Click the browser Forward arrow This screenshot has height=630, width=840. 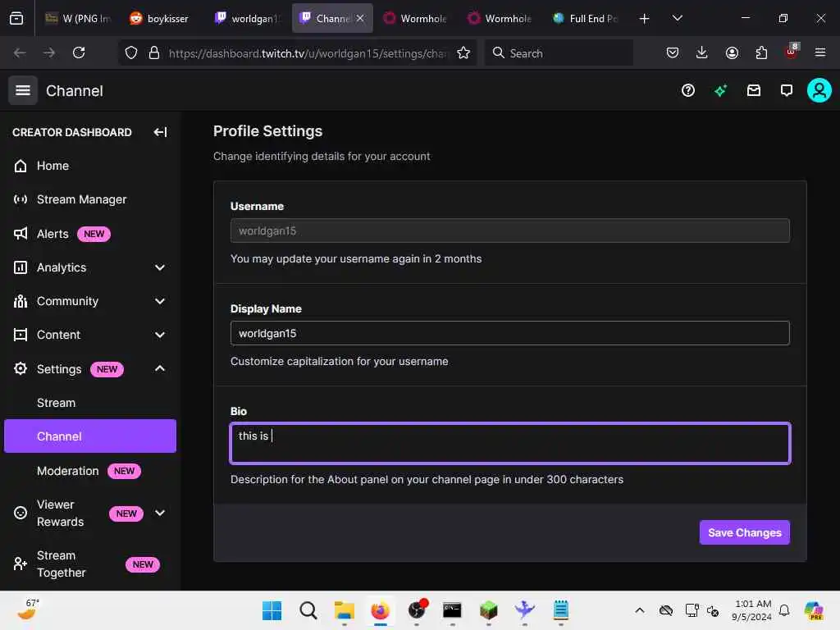[x=49, y=52]
